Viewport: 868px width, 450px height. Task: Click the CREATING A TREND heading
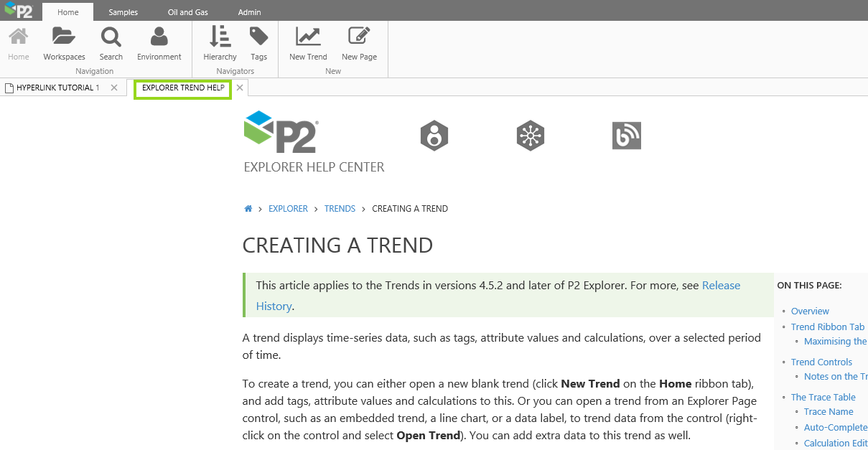(x=337, y=245)
